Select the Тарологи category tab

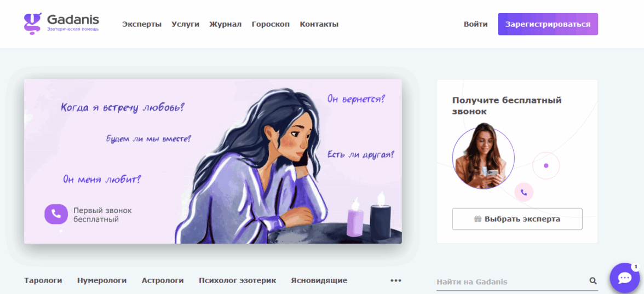tap(43, 280)
